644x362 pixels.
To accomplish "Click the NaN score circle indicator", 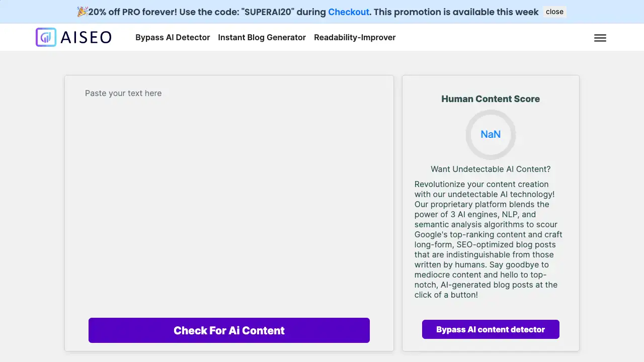I will [x=491, y=134].
